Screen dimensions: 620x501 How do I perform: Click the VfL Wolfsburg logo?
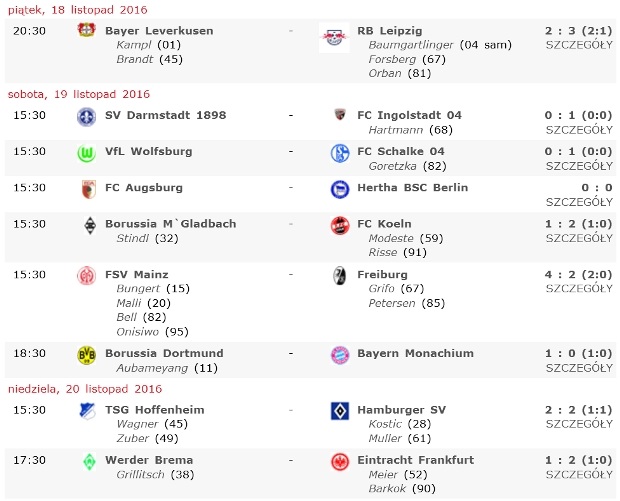(x=87, y=152)
